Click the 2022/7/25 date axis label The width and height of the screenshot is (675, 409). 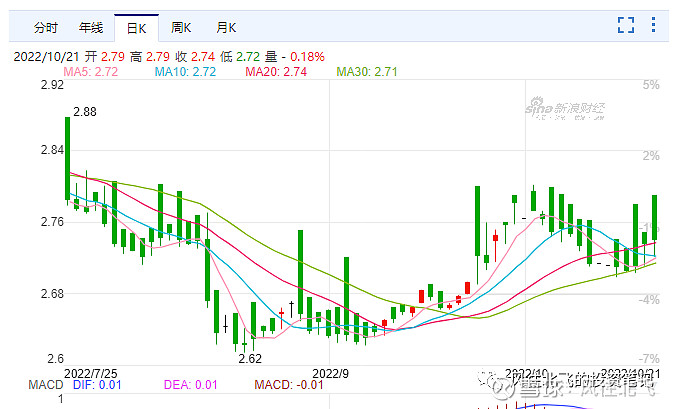click(x=90, y=373)
